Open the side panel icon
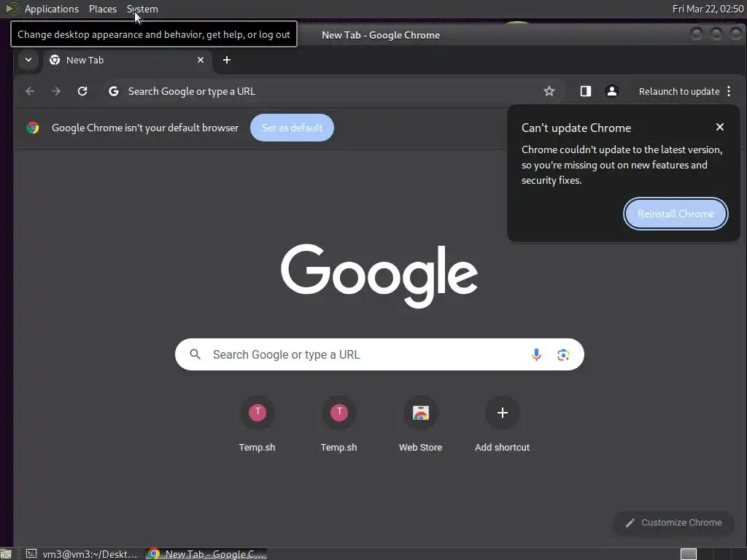Viewport: 747px width, 560px height. coord(586,91)
